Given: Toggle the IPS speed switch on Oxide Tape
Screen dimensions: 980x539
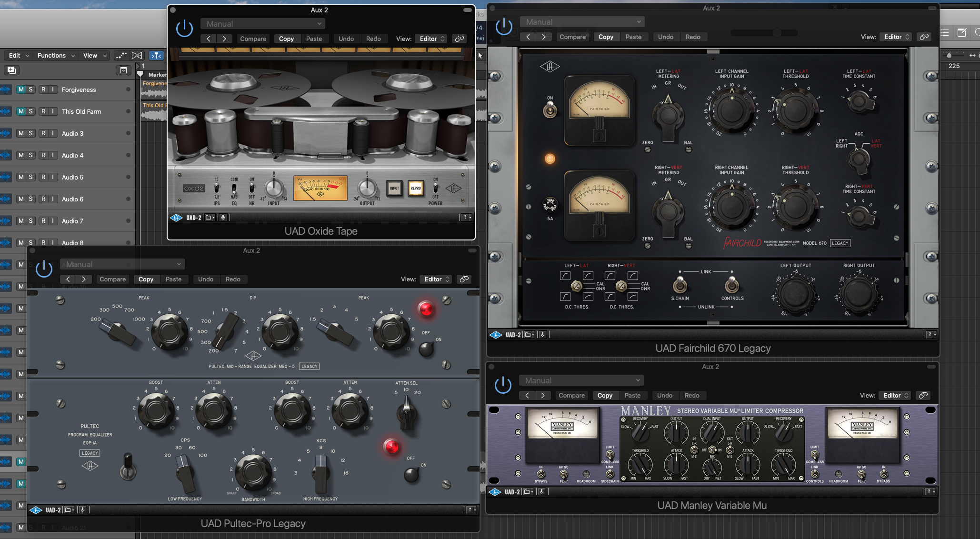Looking at the screenshot, I should click(x=217, y=188).
